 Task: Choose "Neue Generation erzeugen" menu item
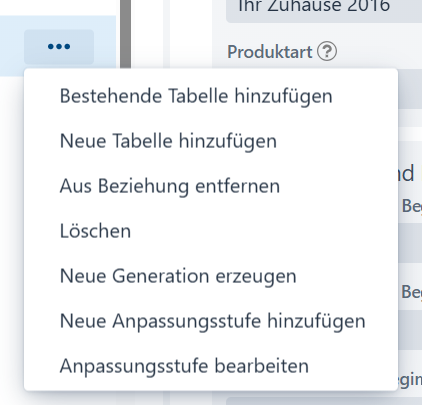click(x=178, y=276)
